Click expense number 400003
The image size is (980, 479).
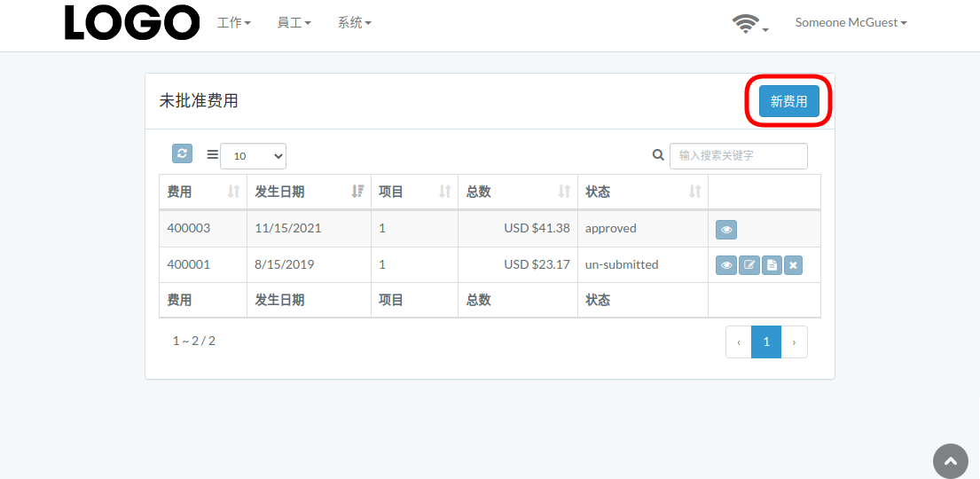click(189, 228)
